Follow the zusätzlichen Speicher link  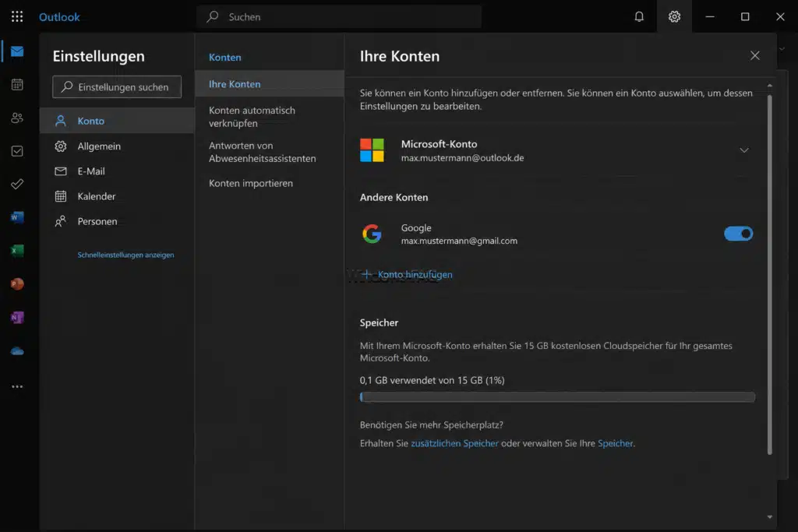click(454, 443)
